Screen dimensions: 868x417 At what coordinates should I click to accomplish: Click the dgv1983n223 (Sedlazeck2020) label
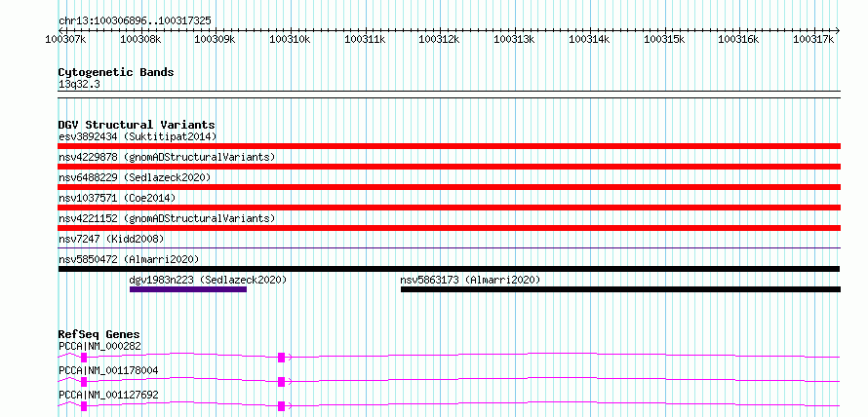(208, 280)
